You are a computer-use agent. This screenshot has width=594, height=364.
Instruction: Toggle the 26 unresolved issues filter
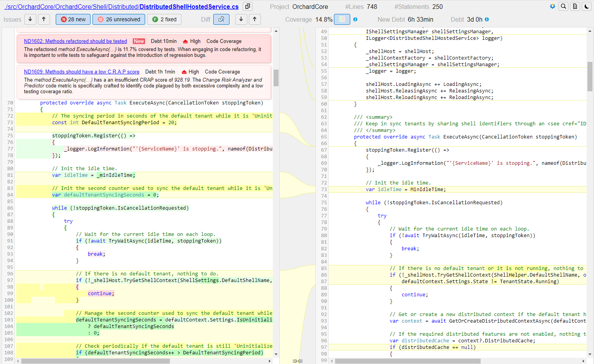pyautogui.click(x=118, y=19)
